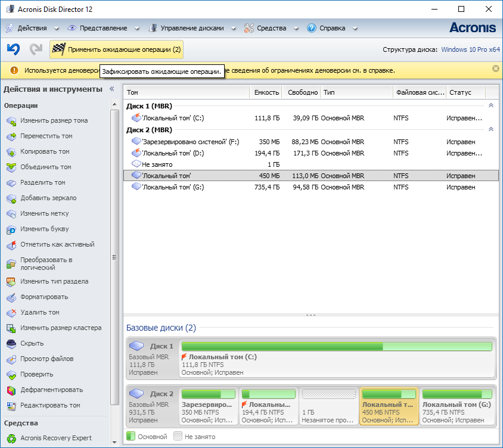Select the 'Локальный том' (C:) row
503x448 pixels.
[311, 118]
